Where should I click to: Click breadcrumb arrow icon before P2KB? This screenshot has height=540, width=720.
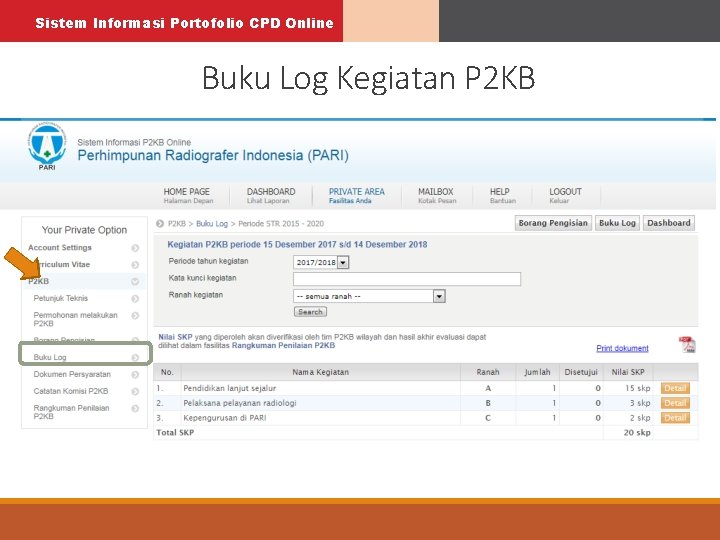(x=160, y=224)
